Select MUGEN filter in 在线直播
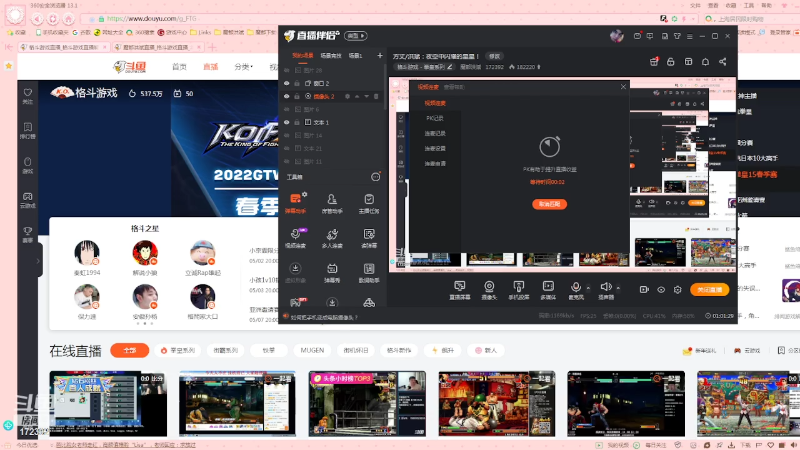This screenshot has height=450, width=800. (312, 351)
